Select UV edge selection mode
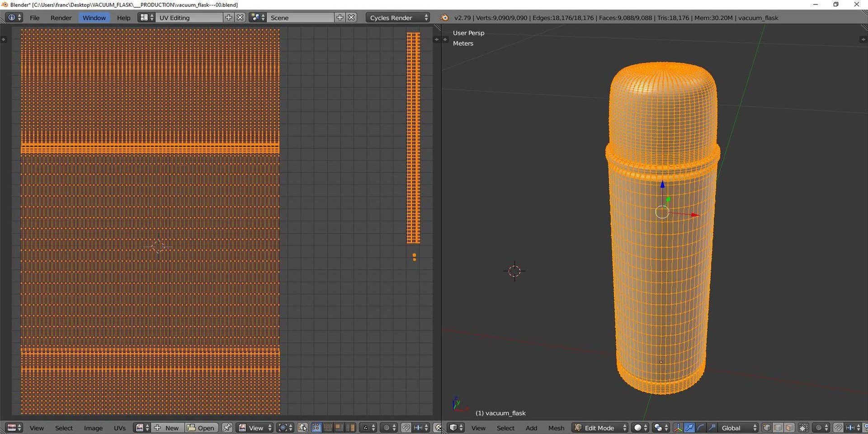The height and width of the screenshot is (434, 868). pyautogui.click(x=328, y=428)
